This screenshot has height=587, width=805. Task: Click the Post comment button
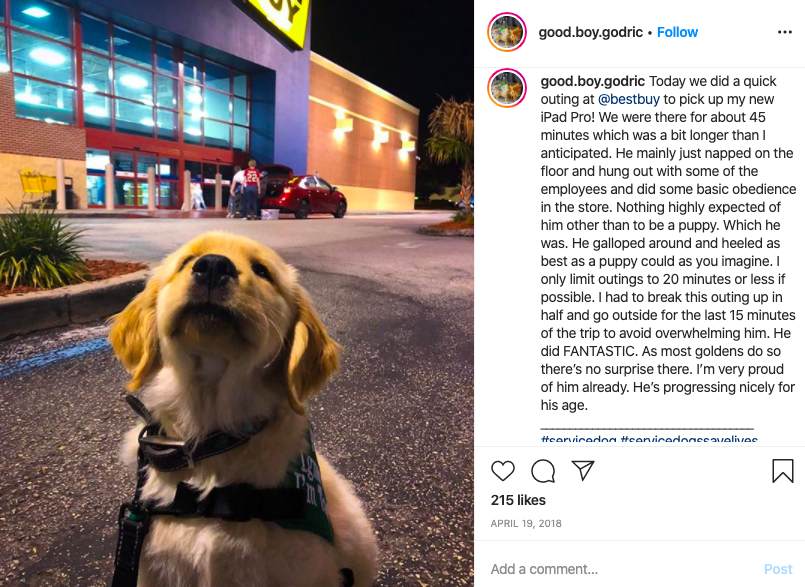click(x=778, y=569)
